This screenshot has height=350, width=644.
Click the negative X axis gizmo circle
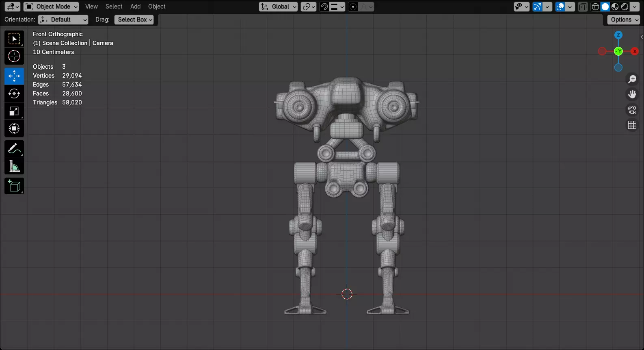pos(602,51)
